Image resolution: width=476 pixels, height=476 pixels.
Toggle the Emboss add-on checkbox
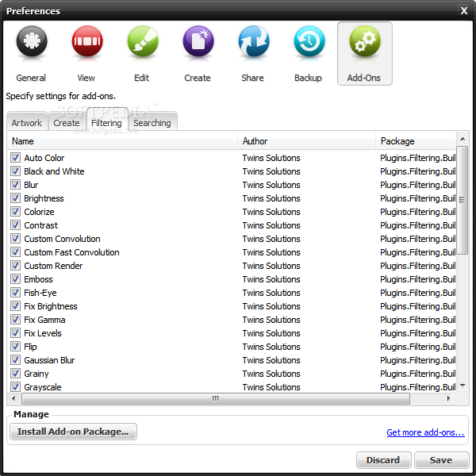pyautogui.click(x=16, y=279)
